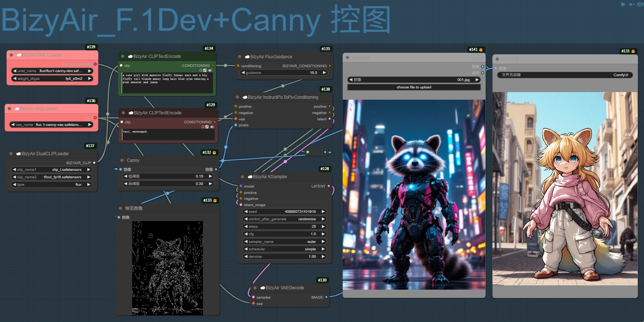Toggle collapse dot on green CLIPTextEncode #134
644x322 pixels.
click(123, 56)
